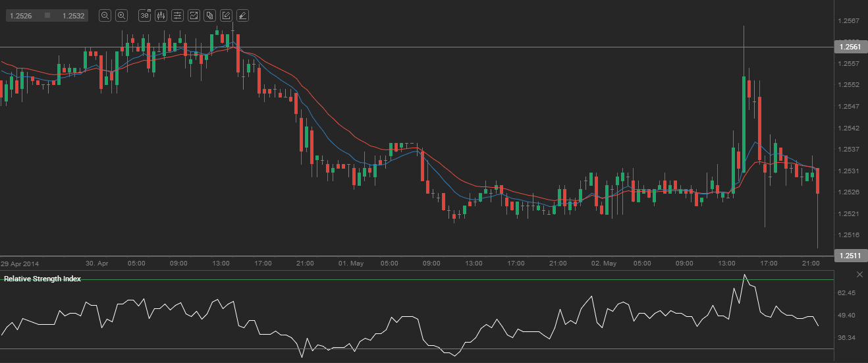Select the eraser tool to clear drawings

242,15
